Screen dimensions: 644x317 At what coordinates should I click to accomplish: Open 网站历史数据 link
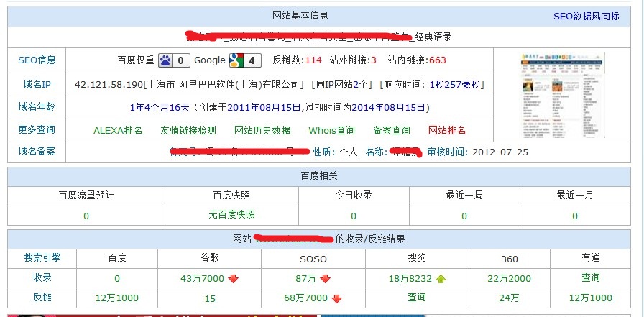coord(262,131)
